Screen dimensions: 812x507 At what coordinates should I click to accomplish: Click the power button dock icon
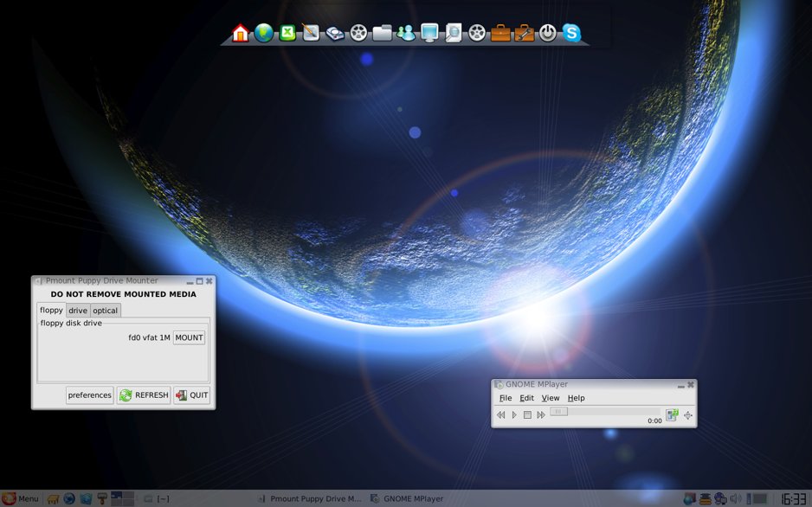click(548, 33)
